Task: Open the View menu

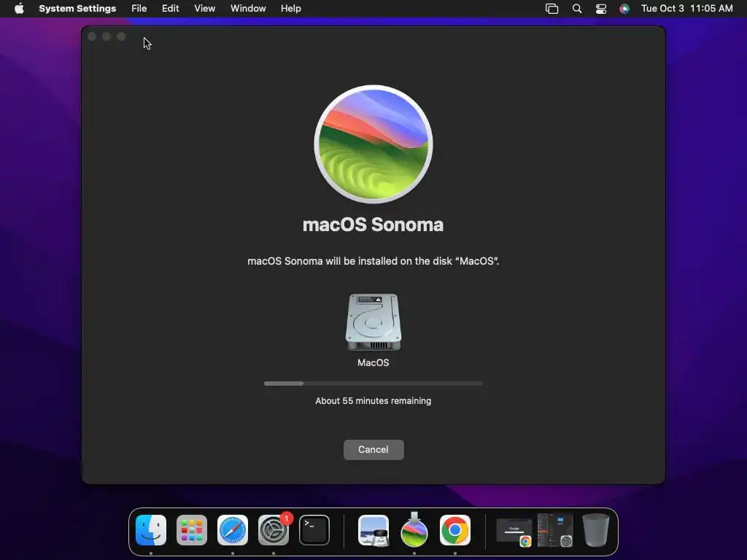Action: click(x=204, y=9)
